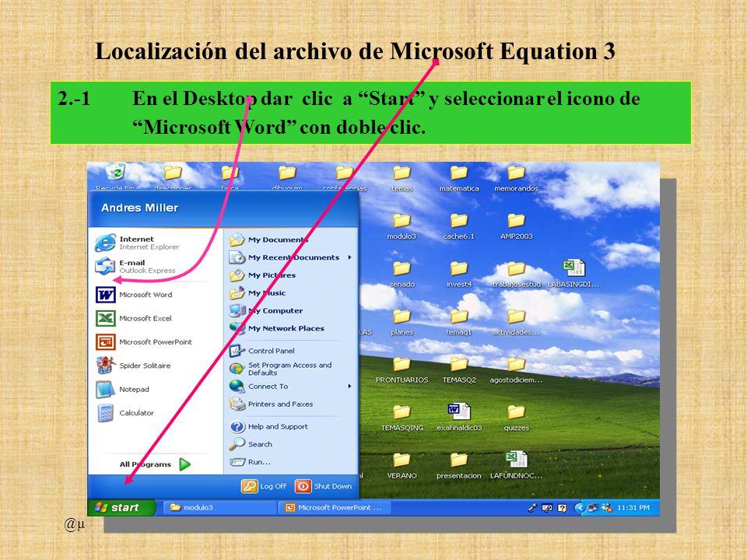747x560 pixels.
Task: Launch Microsoft Excel from Start menu
Action: pos(133,318)
